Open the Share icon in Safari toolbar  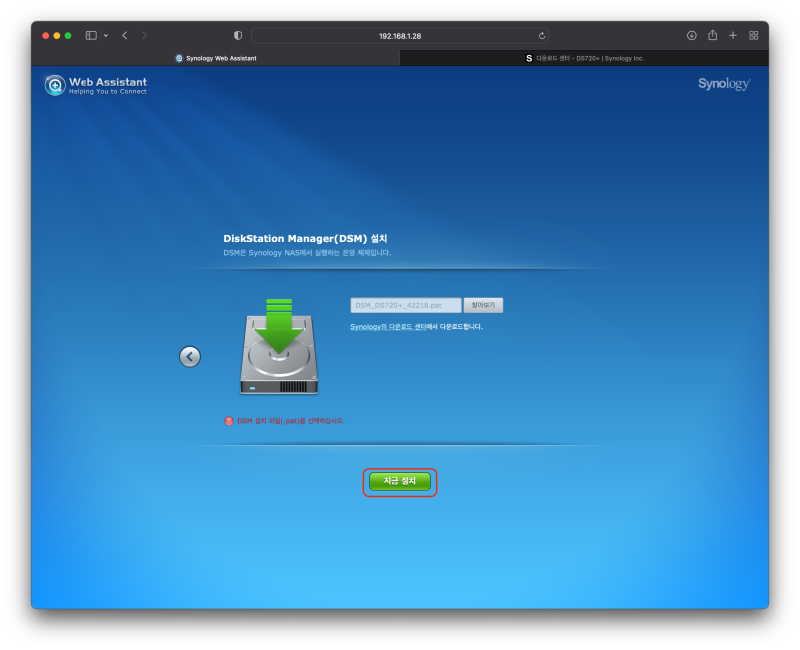(x=712, y=35)
